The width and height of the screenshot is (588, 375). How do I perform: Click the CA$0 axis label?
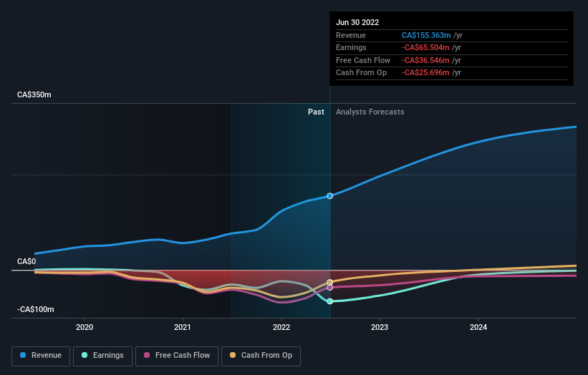(x=26, y=261)
